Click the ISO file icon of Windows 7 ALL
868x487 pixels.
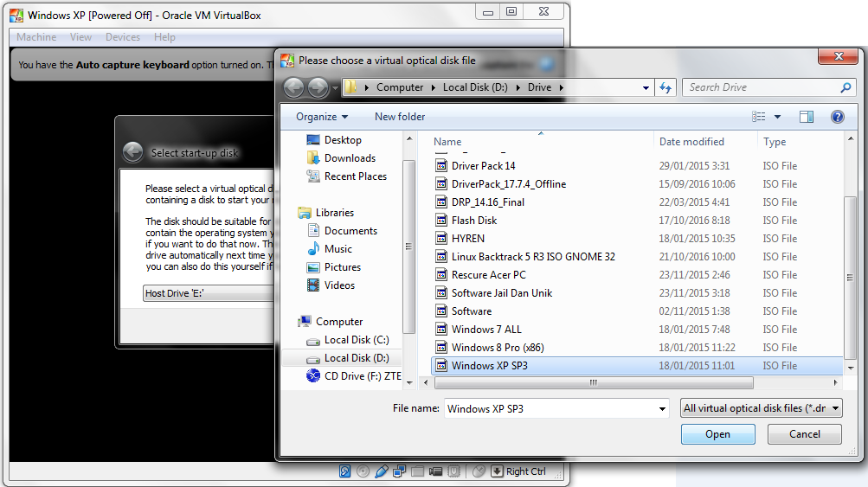click(441, 330)
